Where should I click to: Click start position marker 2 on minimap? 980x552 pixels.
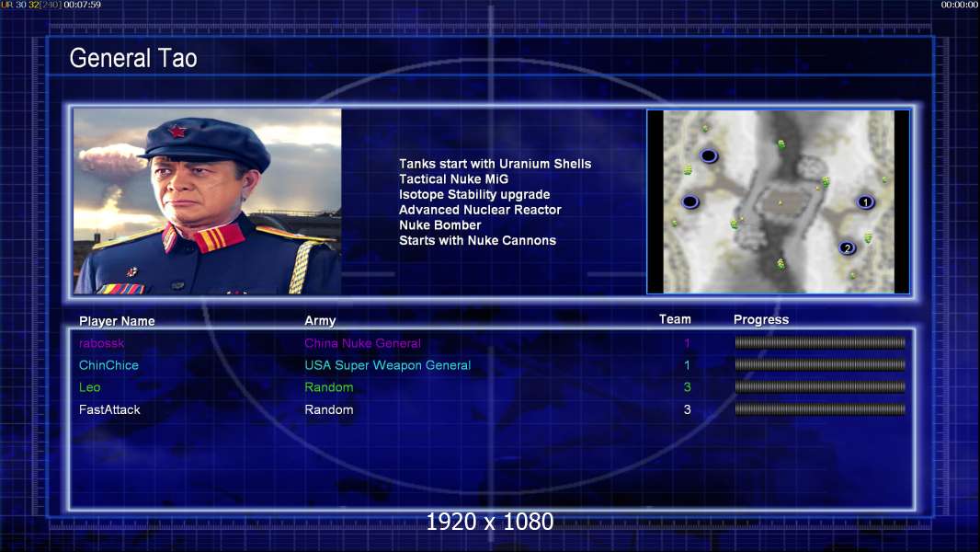click(847, 248)
